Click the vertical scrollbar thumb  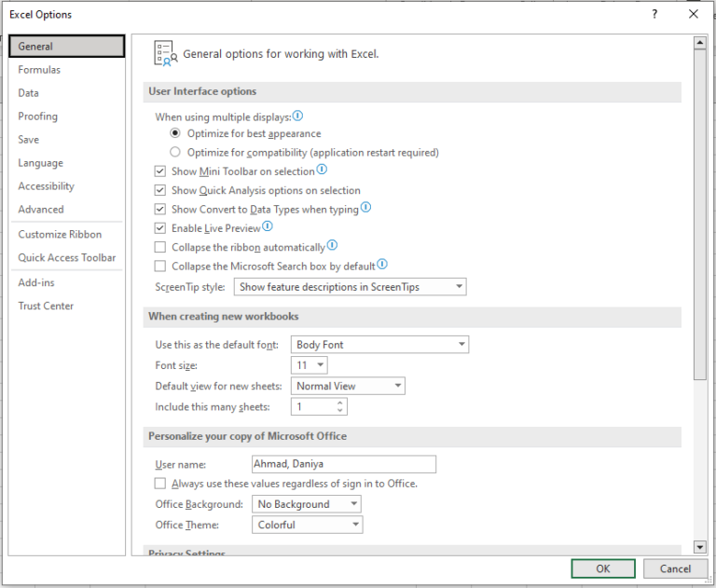point(700,214)
